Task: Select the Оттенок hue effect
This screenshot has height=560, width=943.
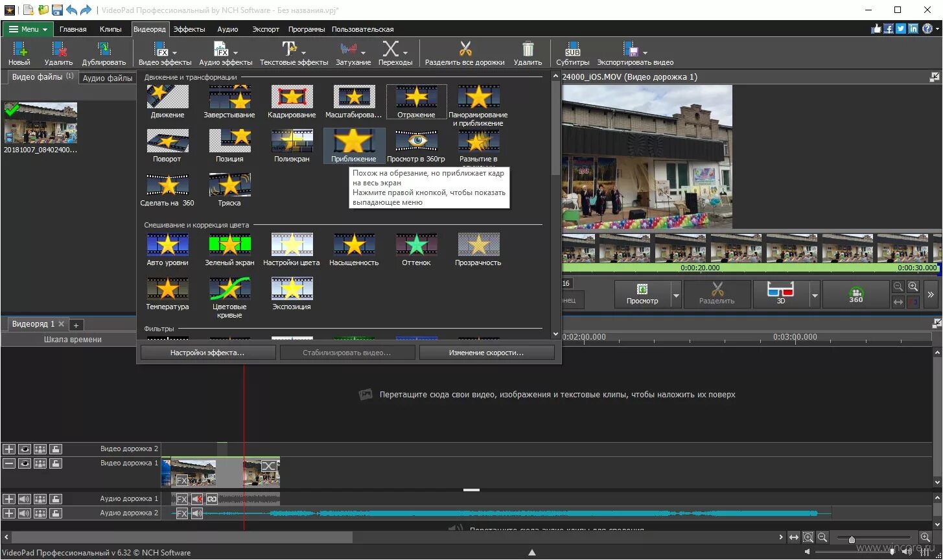Action: click(x=416, y=250)
